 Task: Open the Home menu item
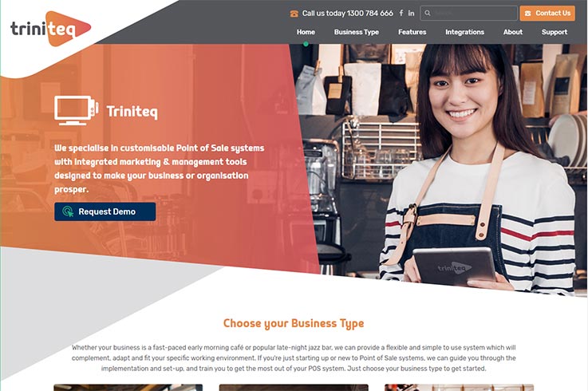click(x=306, y=32)
